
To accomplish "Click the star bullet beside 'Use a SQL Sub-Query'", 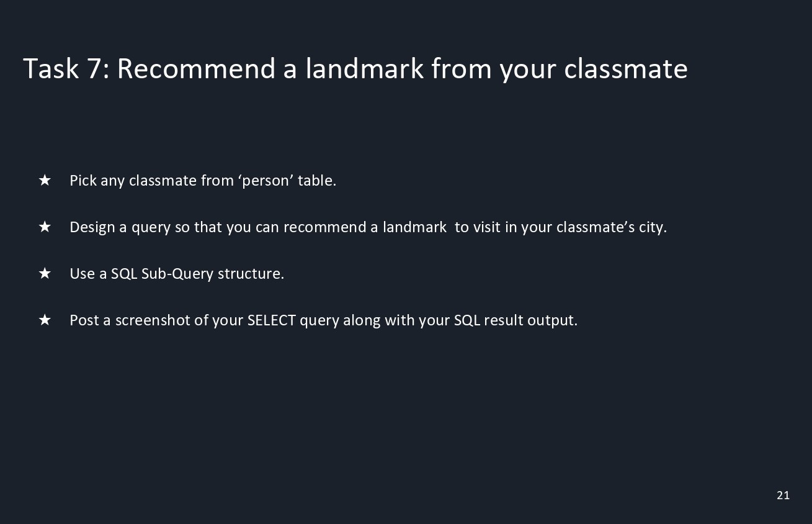I will (x=45, y=273).
